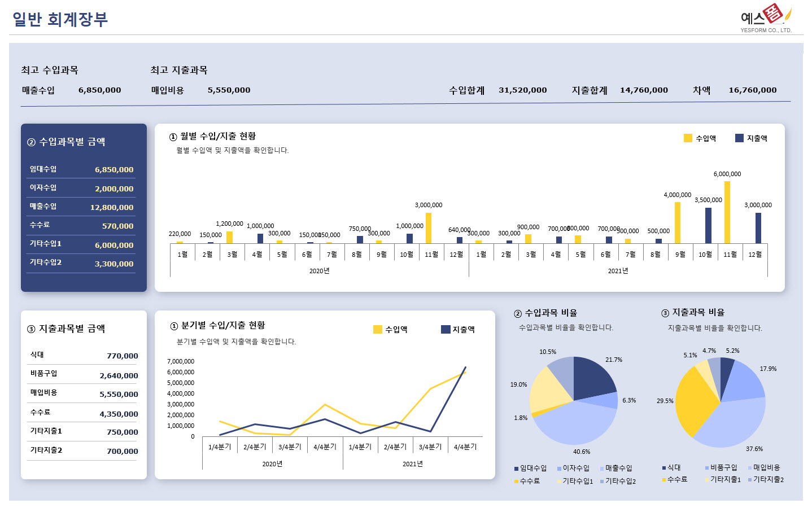Toggle the 이자수입 legend entry visibility

coord(558,468)
